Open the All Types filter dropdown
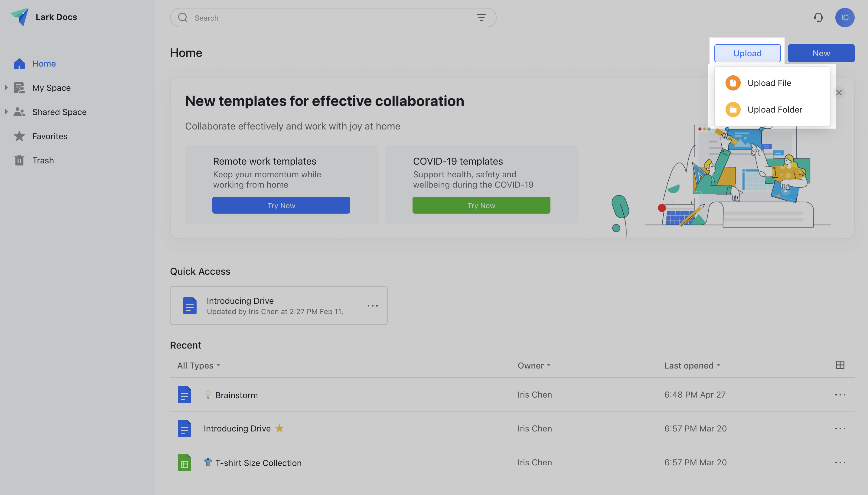868x495 pixels. click(x=199, y=366)
